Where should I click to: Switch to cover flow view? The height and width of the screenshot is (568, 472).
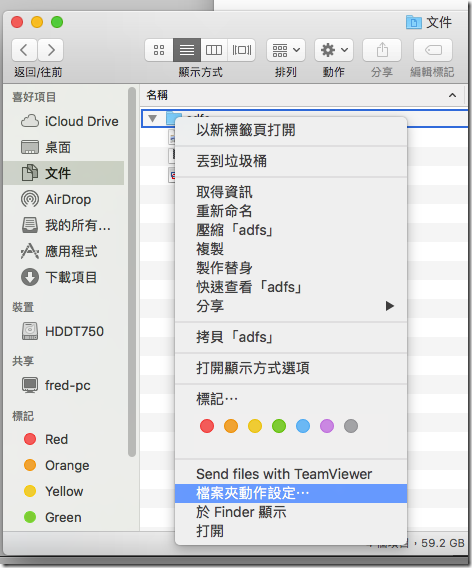(x=242, y=50)
